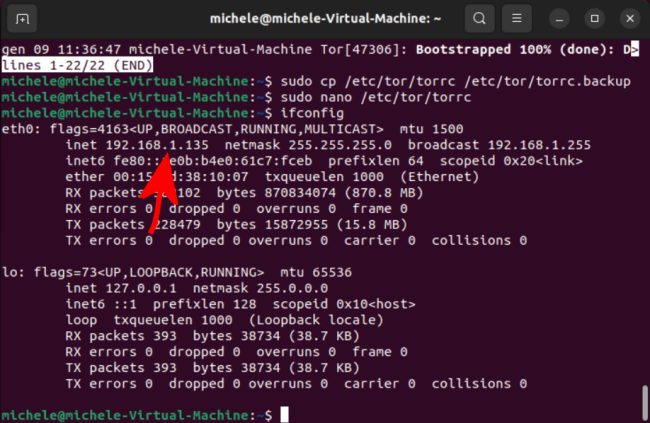Screen dimensions: 650x423
Task: Click the text "bytes 15872955 (15.8 MB)"
Action: point(312,224)
